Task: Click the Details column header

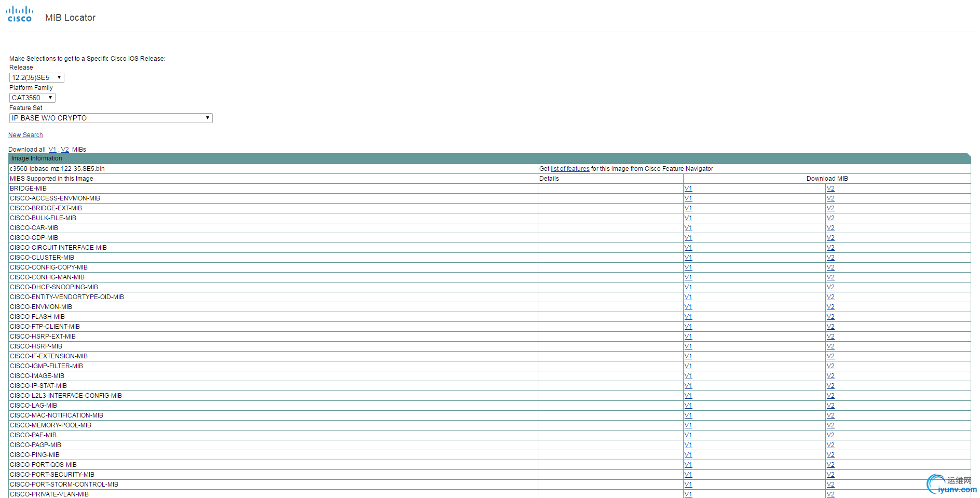Action: tap(610, 179)
